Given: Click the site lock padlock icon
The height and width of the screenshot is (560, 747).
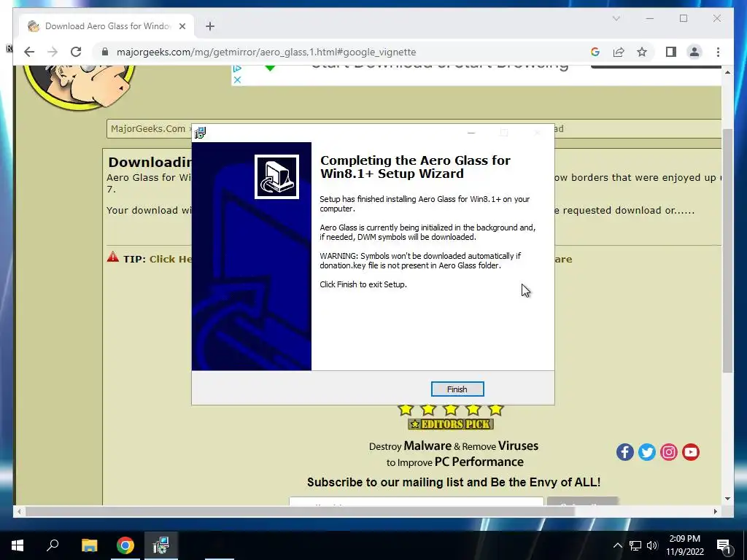Looking at the screenshot, I should click(105, 52).
